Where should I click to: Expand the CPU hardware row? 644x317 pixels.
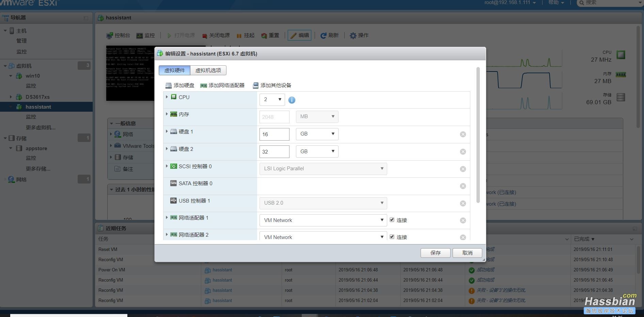pyautogui.click(x=167, y=97)
